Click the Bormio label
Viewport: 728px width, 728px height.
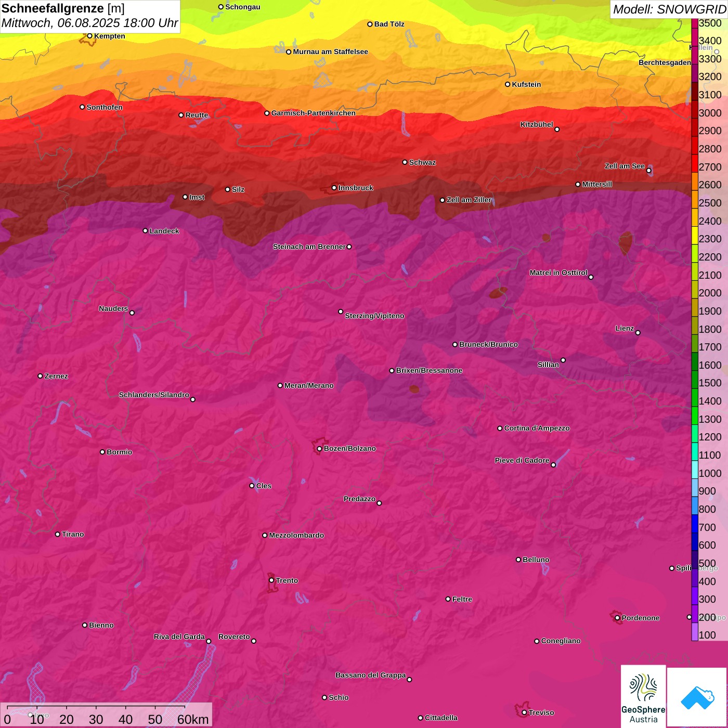tap(119, 452)
